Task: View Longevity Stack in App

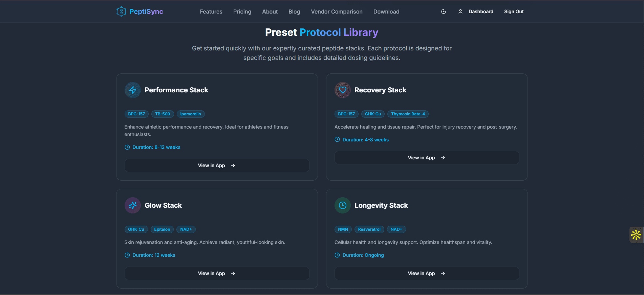Action: point(427,273)
